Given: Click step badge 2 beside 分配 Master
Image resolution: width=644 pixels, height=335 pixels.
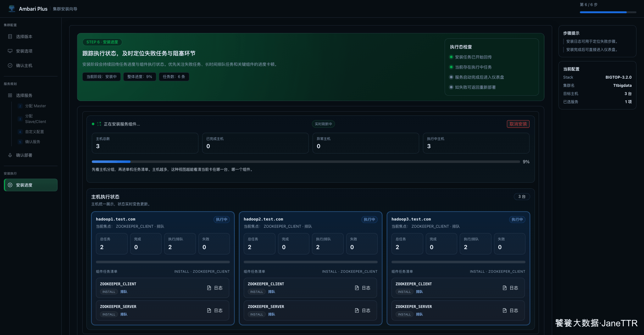Looking at the screenshot, I should [20, 106].
